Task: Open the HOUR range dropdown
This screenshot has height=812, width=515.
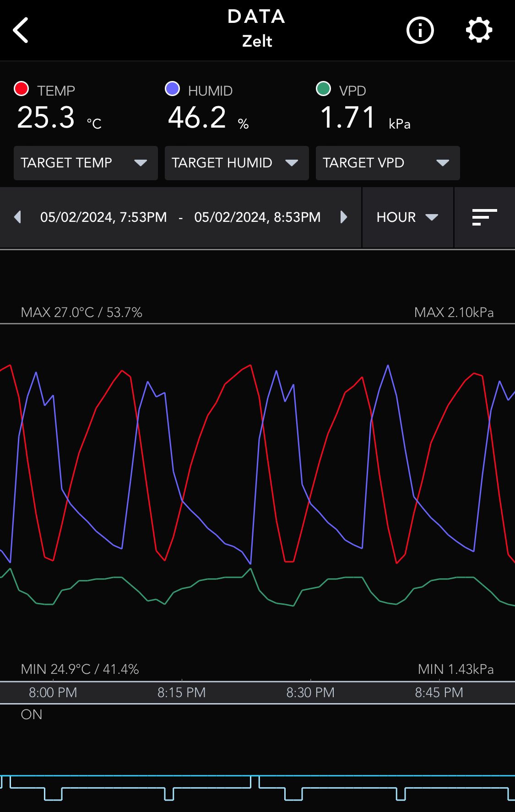Action: click(407, 217)
